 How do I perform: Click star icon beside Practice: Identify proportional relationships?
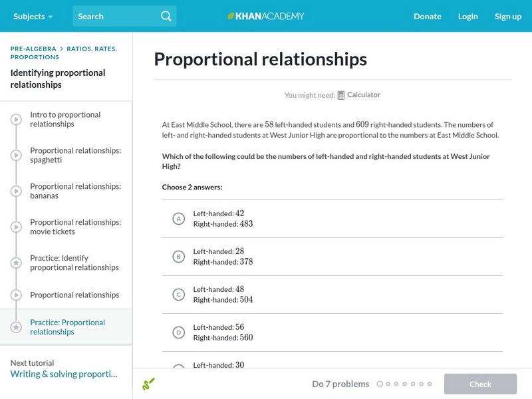click(x=16, y=263)
